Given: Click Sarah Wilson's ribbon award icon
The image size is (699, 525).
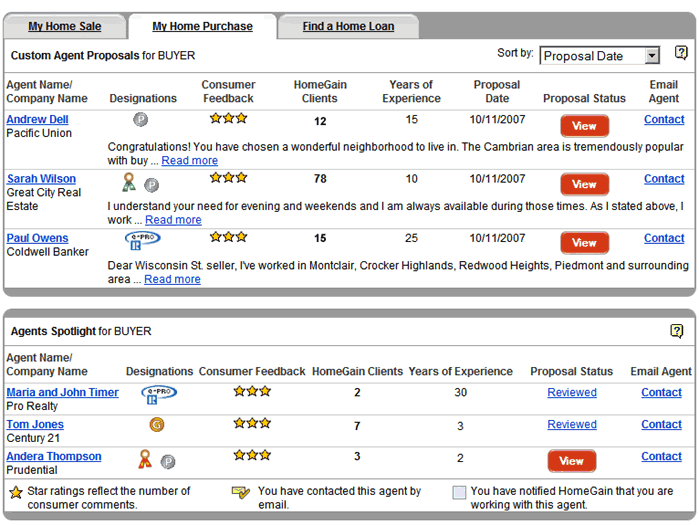Looking at the screenshot, I should [x=128, y=183].
